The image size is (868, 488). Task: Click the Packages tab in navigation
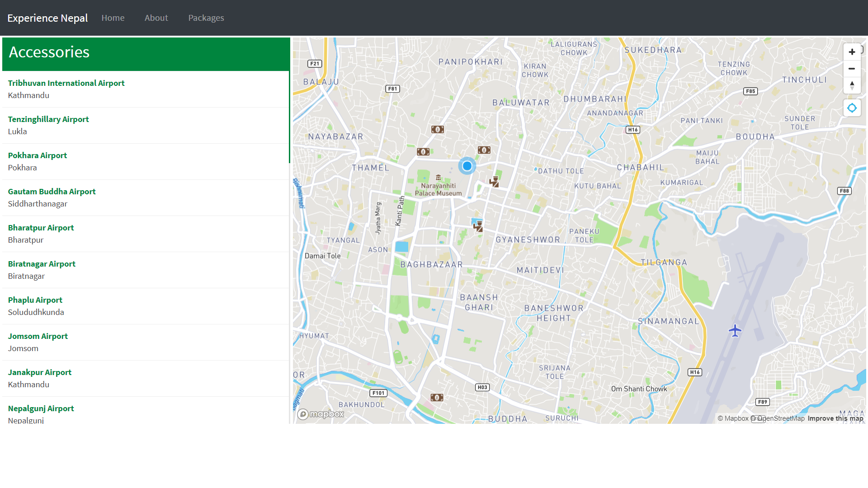[x=206, y=18]
